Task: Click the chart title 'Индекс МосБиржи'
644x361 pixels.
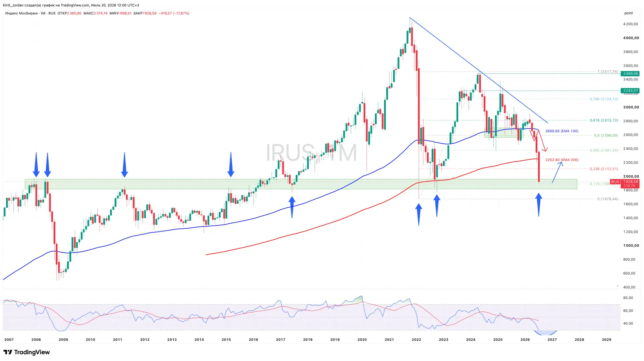Action: click(21, 13)
